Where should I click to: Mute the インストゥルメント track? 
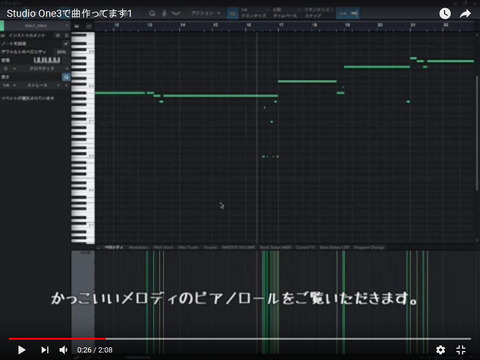58,35
